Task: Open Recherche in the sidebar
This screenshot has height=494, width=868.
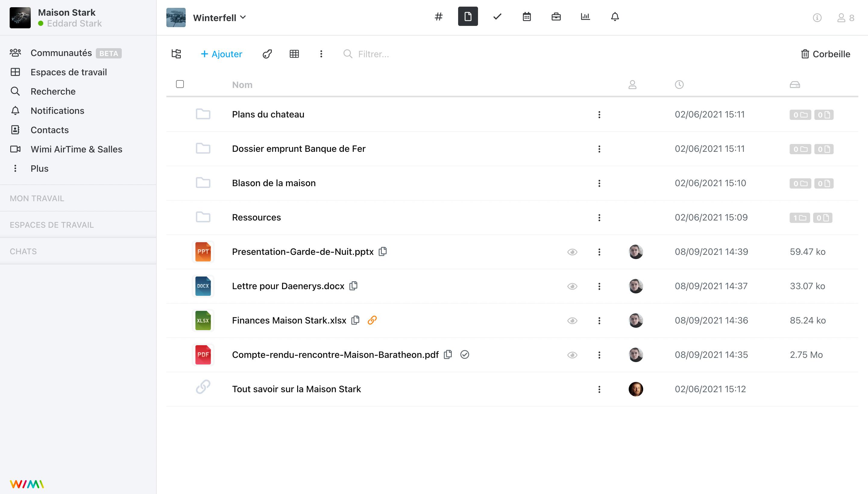Action: pos(53,91)
